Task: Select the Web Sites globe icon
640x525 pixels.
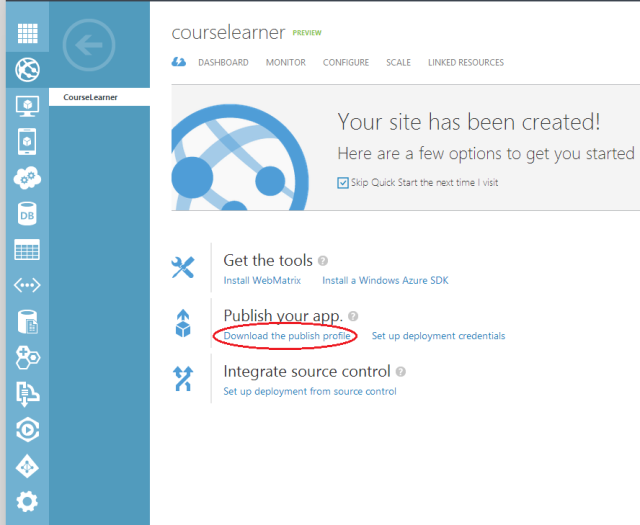Action: [x=27, y=69]
